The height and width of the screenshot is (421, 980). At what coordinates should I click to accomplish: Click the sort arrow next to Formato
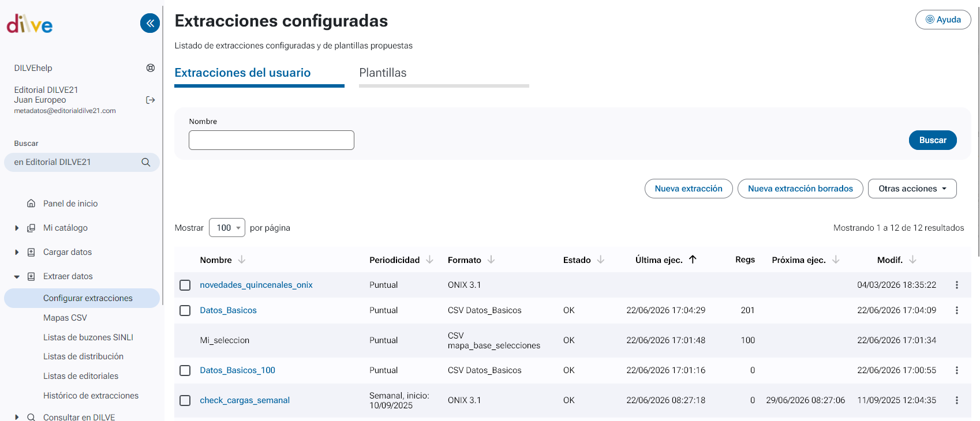point(491,260)
